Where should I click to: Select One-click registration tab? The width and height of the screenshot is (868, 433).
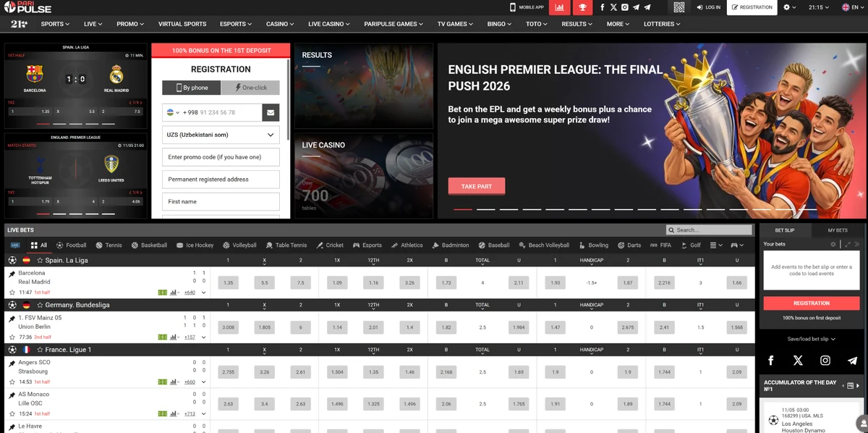(250, 88)
